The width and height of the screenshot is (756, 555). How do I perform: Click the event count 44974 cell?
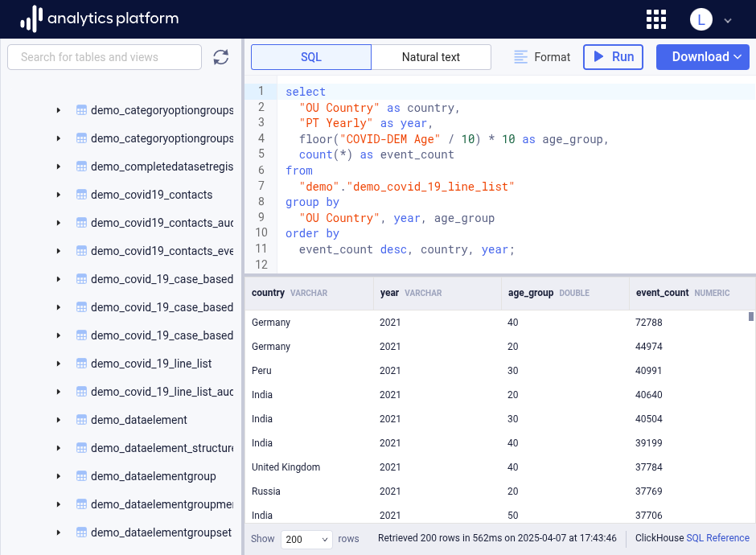pyautogui.click(x=648, y=347)
